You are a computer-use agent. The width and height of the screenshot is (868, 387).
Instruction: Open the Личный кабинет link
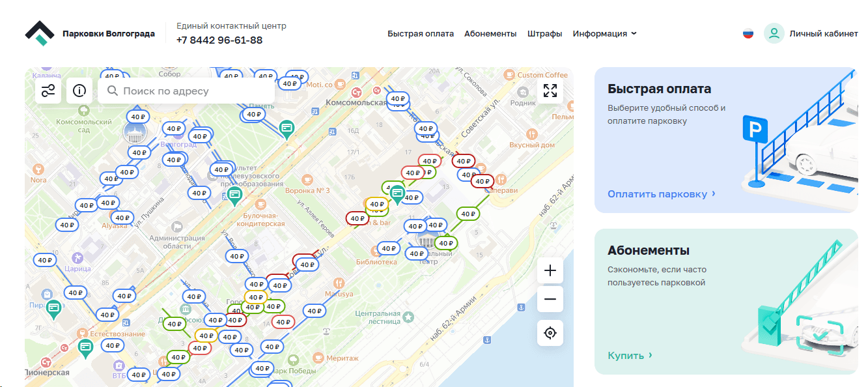pos(823,34)
